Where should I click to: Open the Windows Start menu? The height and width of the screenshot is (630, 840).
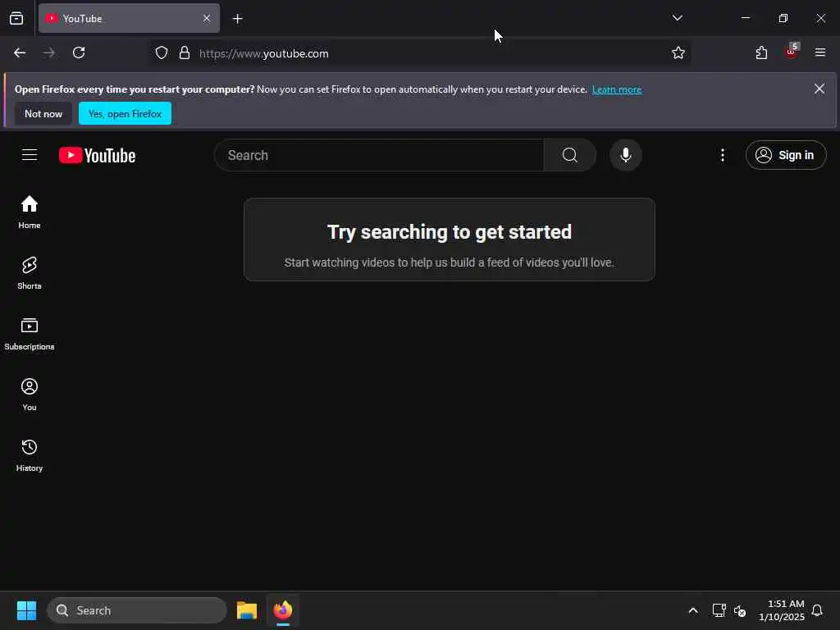pyautogui.click(x=26, y=610)
